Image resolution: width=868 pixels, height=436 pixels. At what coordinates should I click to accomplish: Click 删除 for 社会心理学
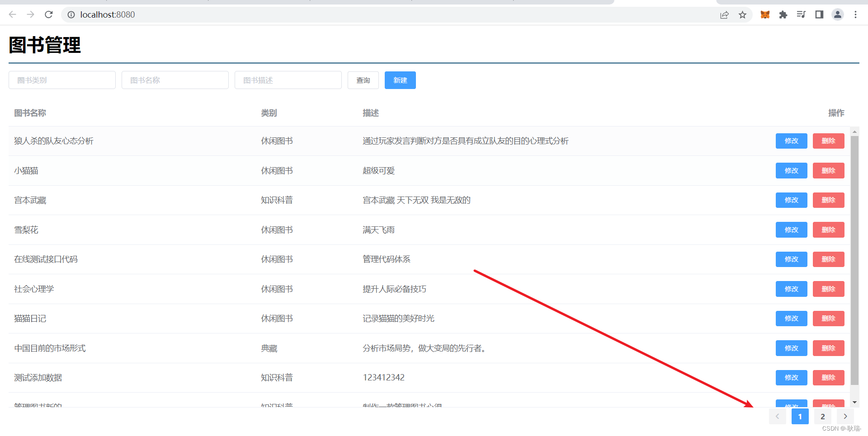pyautogui.click(x=828, y=289)
